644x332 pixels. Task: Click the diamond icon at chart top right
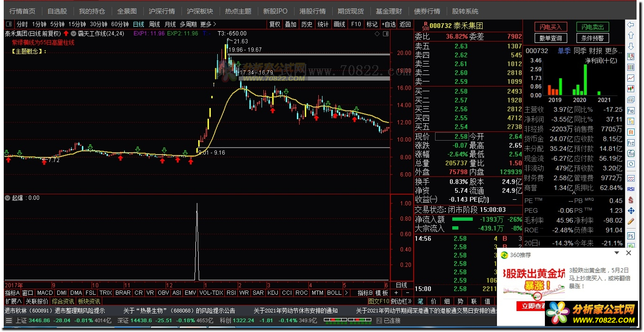click(x=377, y=34)
